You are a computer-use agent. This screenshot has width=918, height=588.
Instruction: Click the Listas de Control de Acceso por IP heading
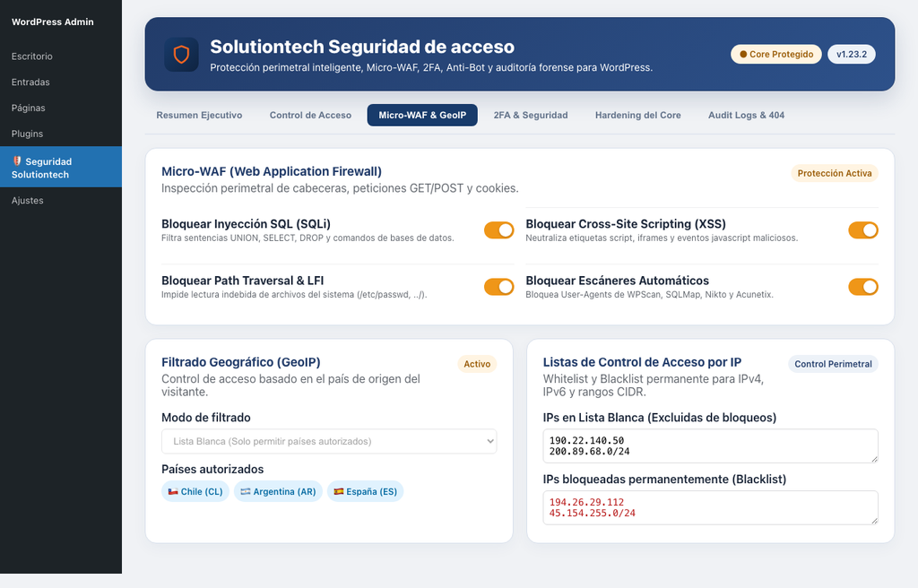pos(642,362)
